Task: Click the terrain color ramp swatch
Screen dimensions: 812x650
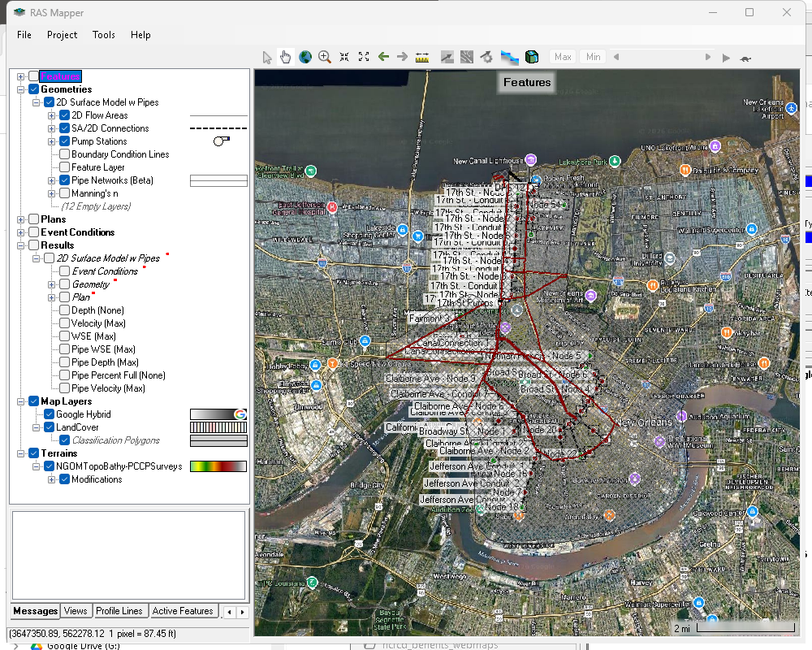Action: pos(218,466)
